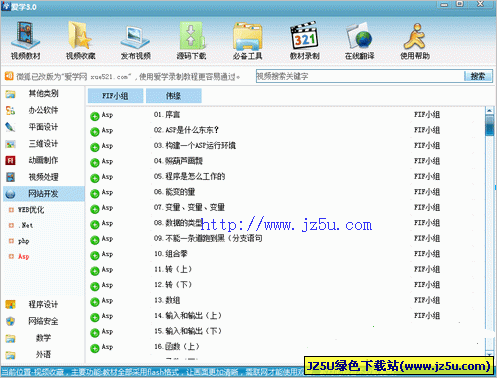The width and height of the screenshot is (497, 378).
Task: Click green plus icon for 13.数组
Action: pyautogui.click(x=95, y=302)
